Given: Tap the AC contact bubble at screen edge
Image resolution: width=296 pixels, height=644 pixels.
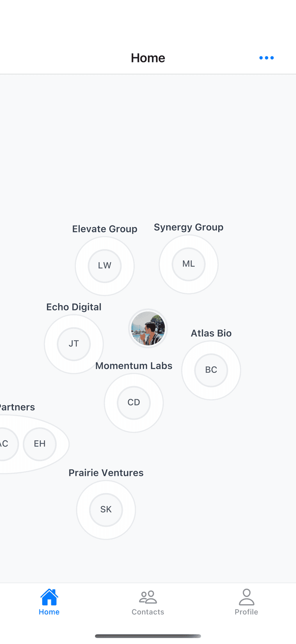Looking at the screenshot, I should pyautogui.click(x=4, y=444).
